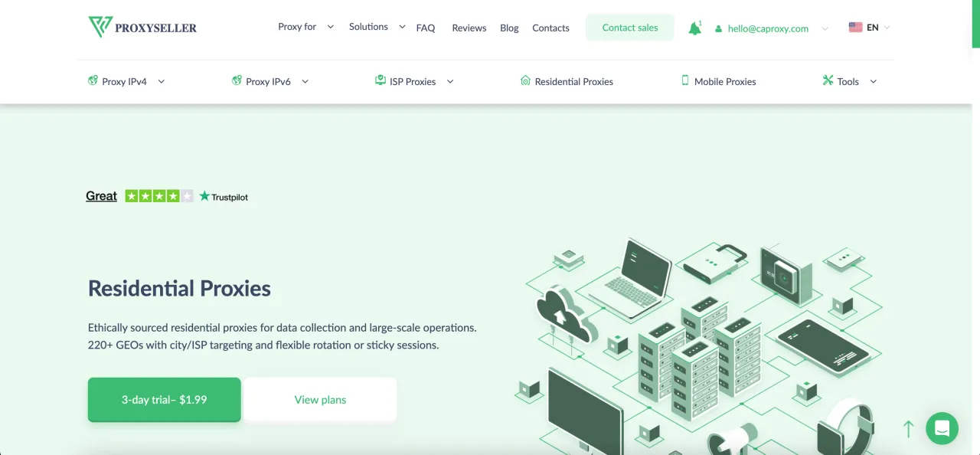Viewport: 980px width, 455px height.
Task: Start the 3-day trial for $1.99
Action: click(165, 399)
